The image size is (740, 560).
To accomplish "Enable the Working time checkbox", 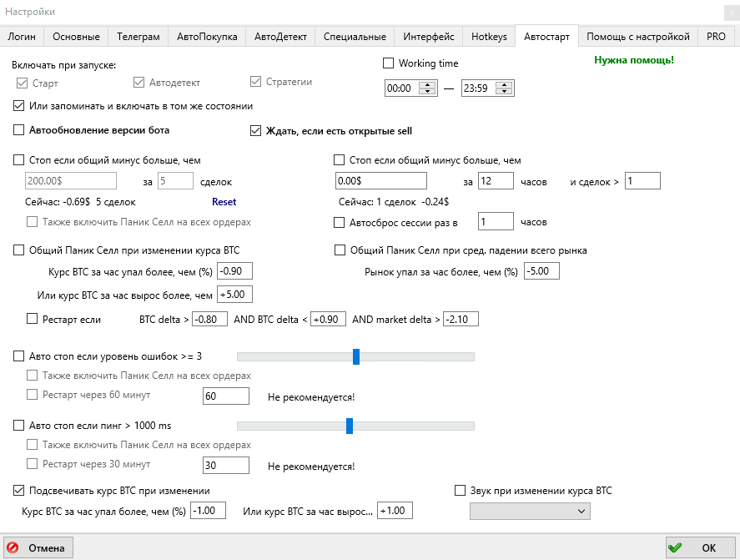I will (389, 63).
